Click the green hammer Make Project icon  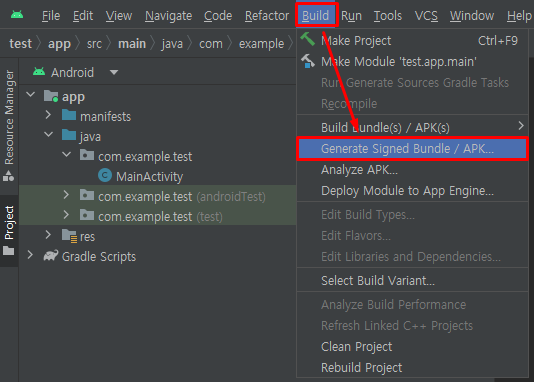(308, 39)
